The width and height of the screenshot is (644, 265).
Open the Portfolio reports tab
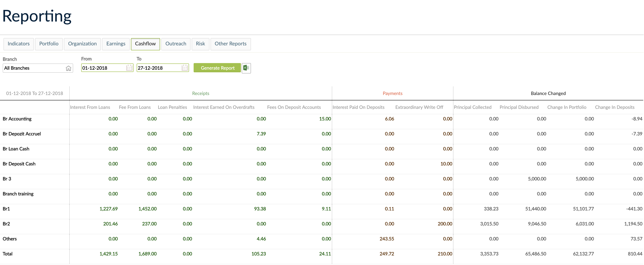[49, 44]
